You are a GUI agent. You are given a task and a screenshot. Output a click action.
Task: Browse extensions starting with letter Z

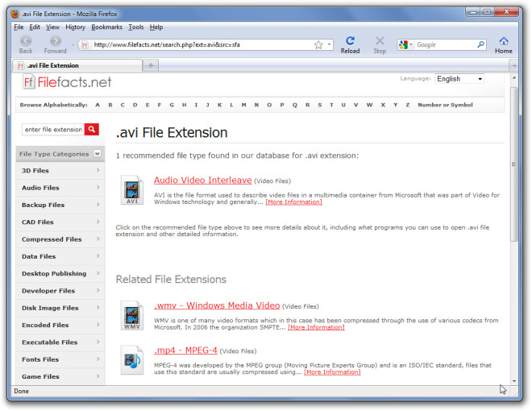pyautogui.click(x=408, y=105)
